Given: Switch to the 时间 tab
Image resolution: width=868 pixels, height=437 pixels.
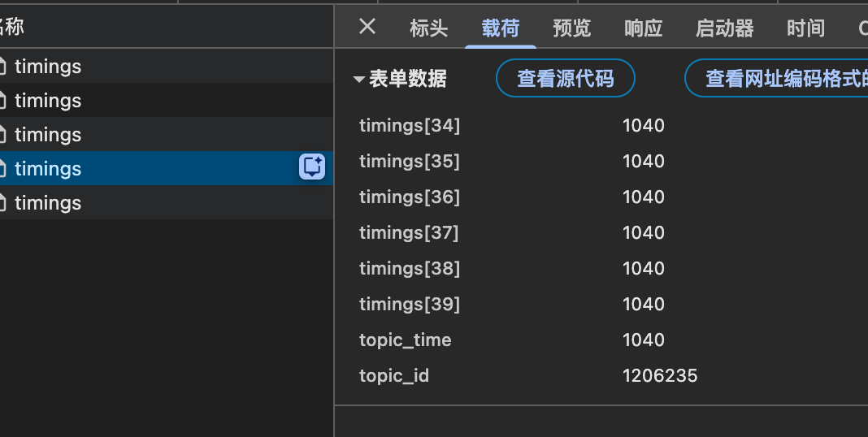Looking at the screenshot, I should [805, 28].
